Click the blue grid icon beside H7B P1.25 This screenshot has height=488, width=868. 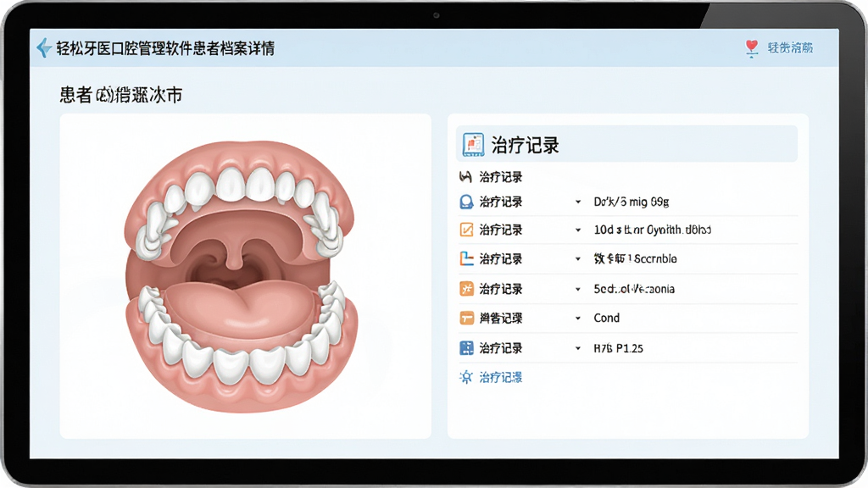tap(467, 348)
